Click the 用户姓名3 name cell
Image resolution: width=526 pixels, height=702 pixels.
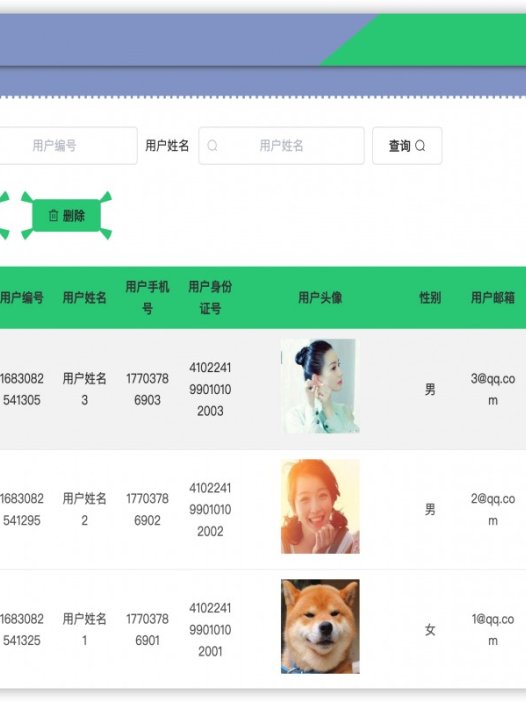coord(85,389)
